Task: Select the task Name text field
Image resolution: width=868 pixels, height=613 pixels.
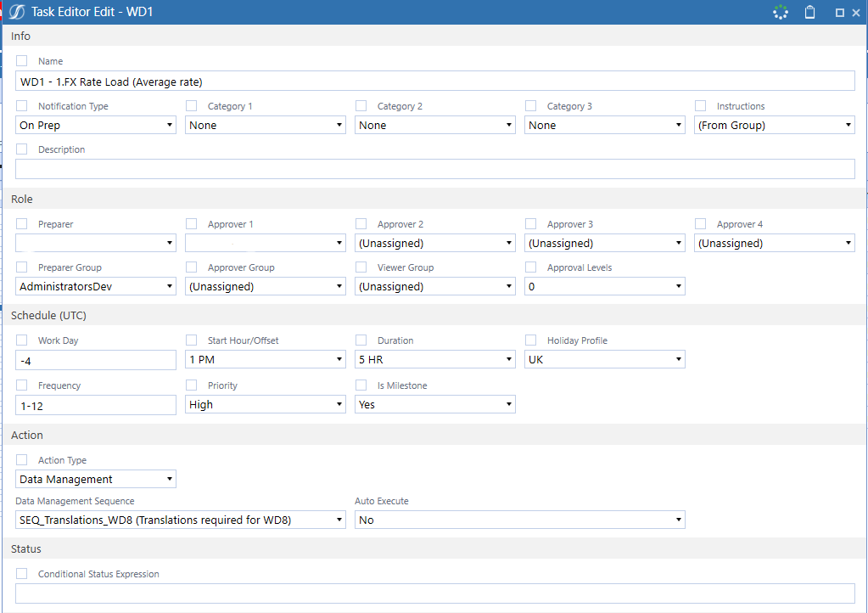Action: 434,80
